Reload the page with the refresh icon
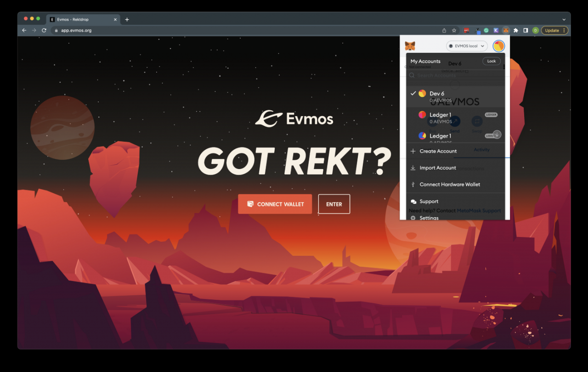588x372 pixels. (44, 30)
